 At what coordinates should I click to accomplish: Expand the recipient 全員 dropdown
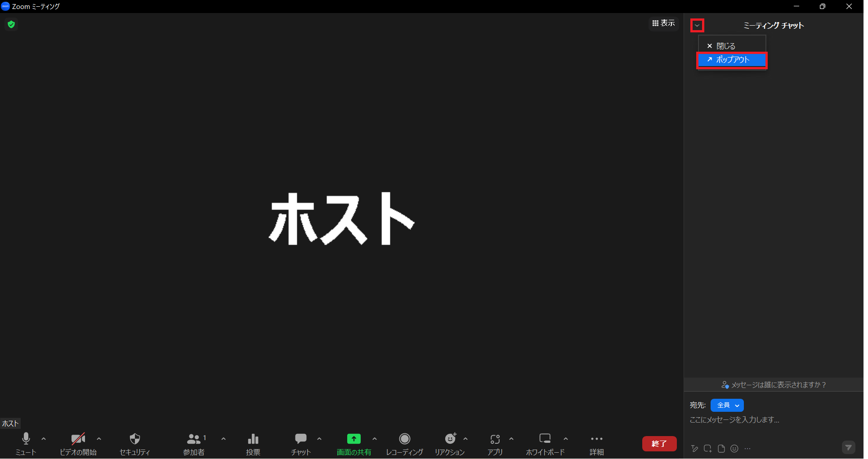(x=727, y=406)
